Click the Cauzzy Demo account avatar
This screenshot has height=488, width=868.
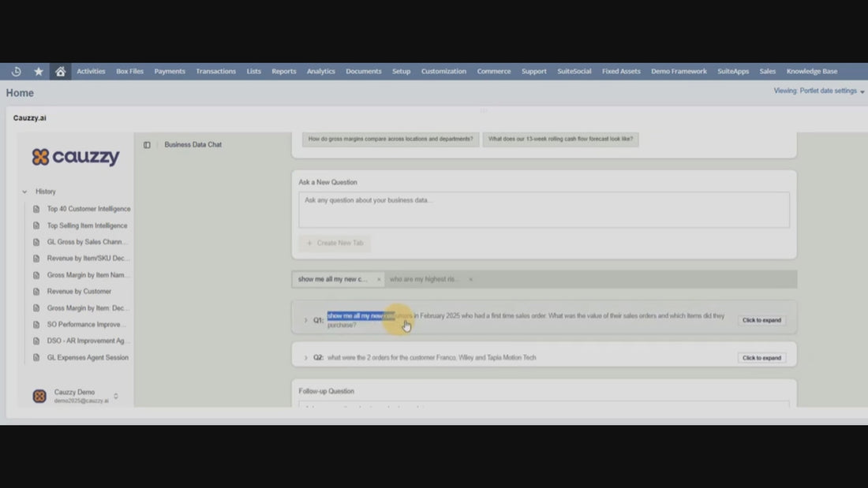[39, 396]
